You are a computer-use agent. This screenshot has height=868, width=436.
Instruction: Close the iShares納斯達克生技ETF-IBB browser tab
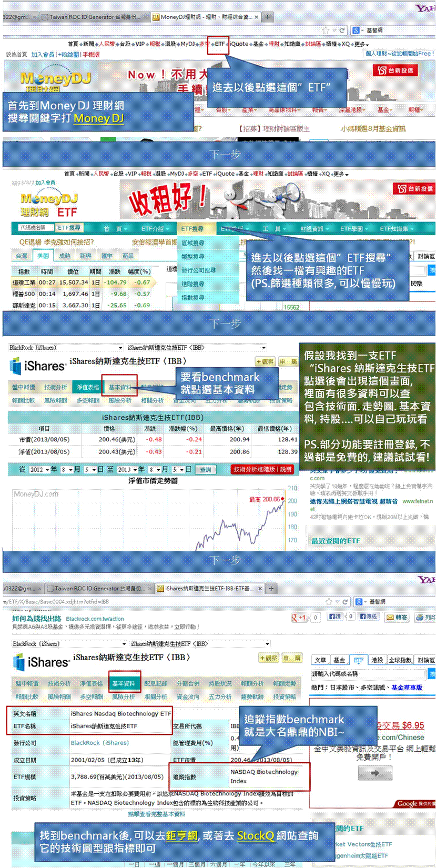coord(260,588)
